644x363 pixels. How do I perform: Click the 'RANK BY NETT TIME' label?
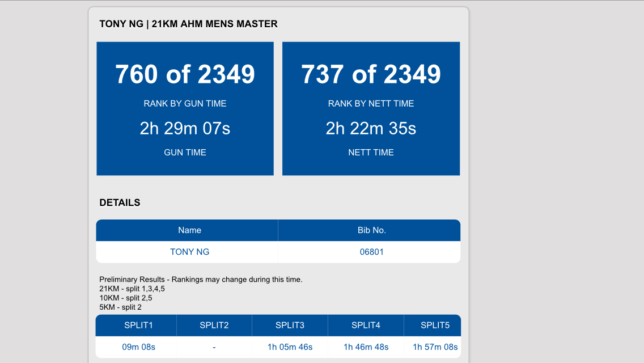tap(371, 104)
